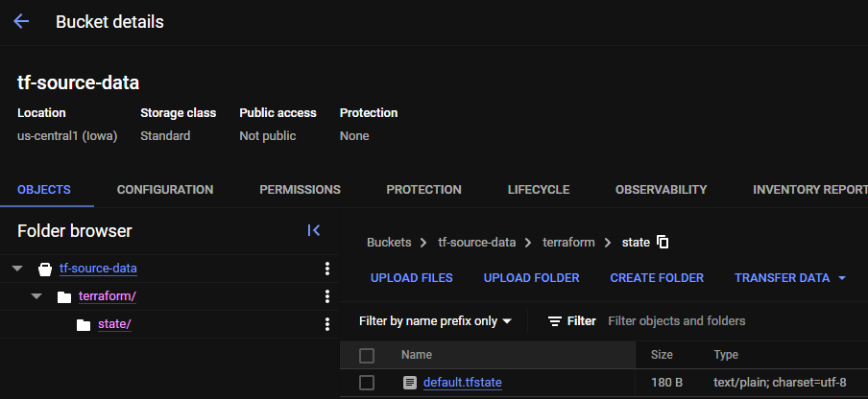Go to Buckets in the breadcrumb
Screen dimensions: 868x399
pyautogui.click(x=389, y=243)
